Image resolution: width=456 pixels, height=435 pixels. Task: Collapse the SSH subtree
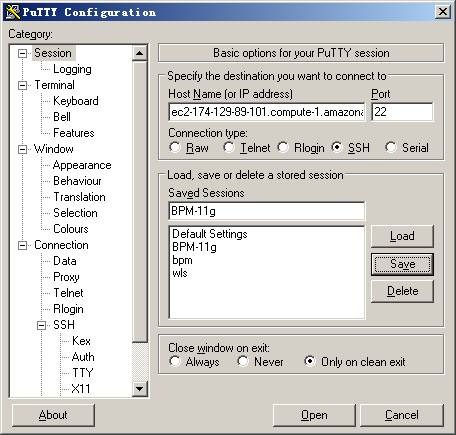tap(41, 325)
